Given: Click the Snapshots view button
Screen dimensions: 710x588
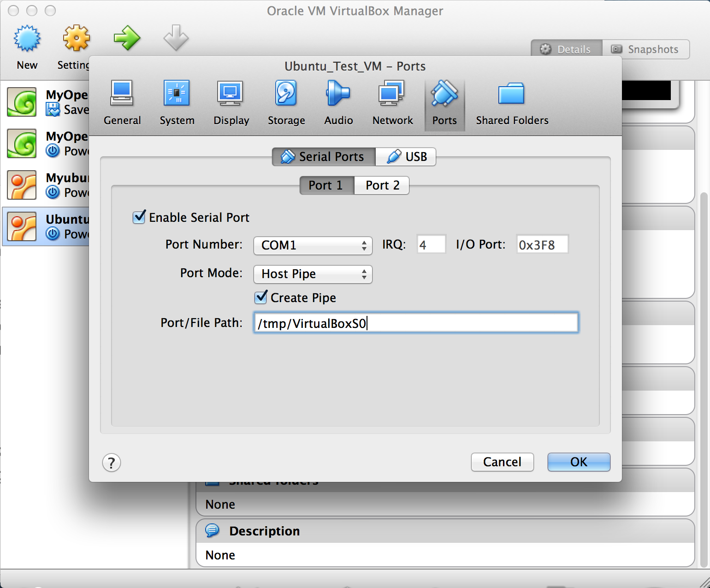Looking at the screenshot, I should [646, 49].
